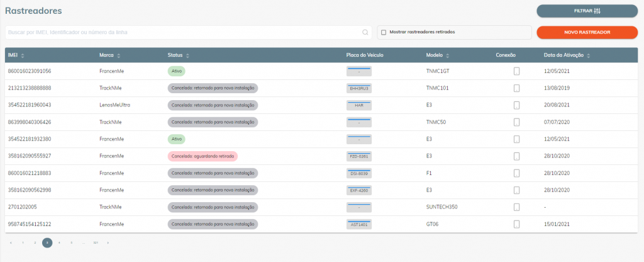The height and width of the screenshot is (262, 644).
Task: Click connection icon for IMEI 354522181932380
Action: coord(516,139)
